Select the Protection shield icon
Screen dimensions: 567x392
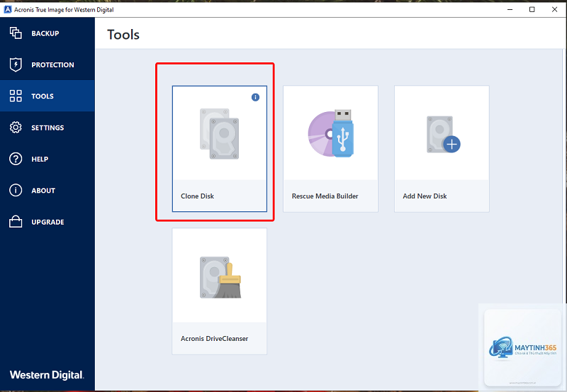click(16, 65)
